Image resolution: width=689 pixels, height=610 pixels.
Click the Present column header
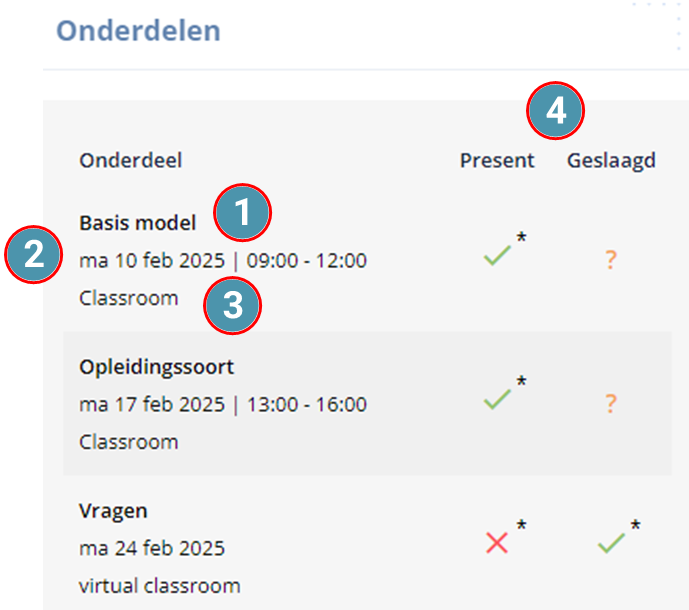tap(497, 160)
